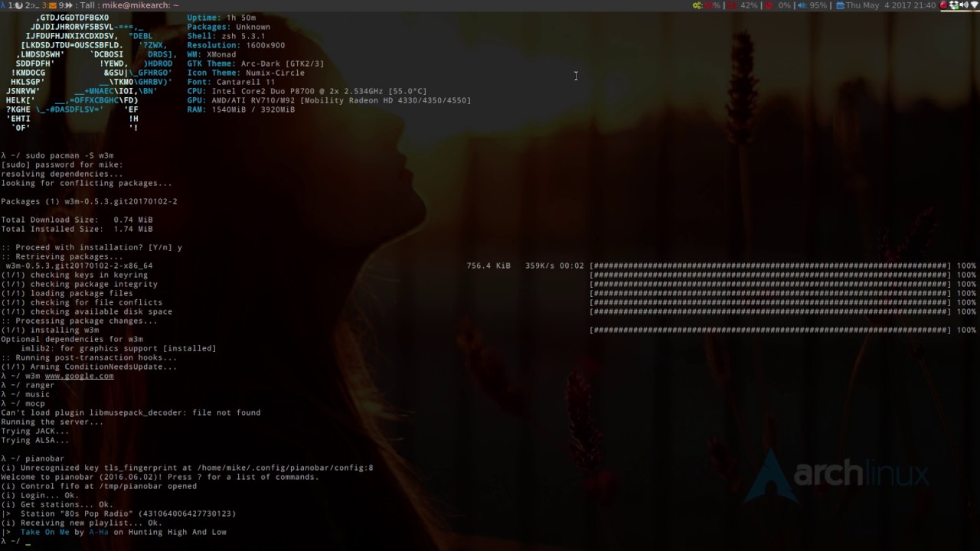Click the 756.4 KiB download size value
Viewport: 980px width, 551px height.
tap(488, 266)
